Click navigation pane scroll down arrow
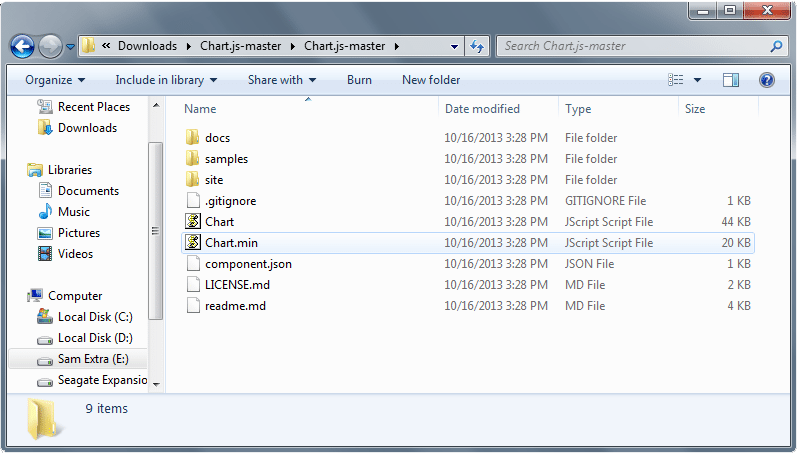This screenshot has width=800, height=454. pyautogui.click(x=156, y=385)
